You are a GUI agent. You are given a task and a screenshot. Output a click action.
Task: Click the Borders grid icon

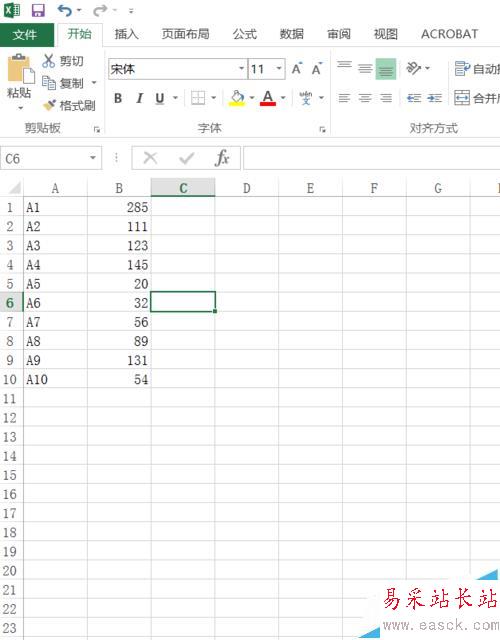click(x=198, y=98)
